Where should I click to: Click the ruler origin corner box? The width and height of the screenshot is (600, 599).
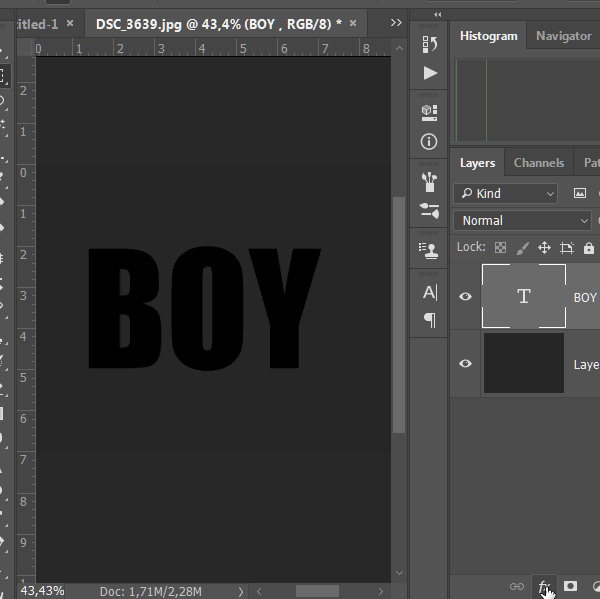(26, 48)
